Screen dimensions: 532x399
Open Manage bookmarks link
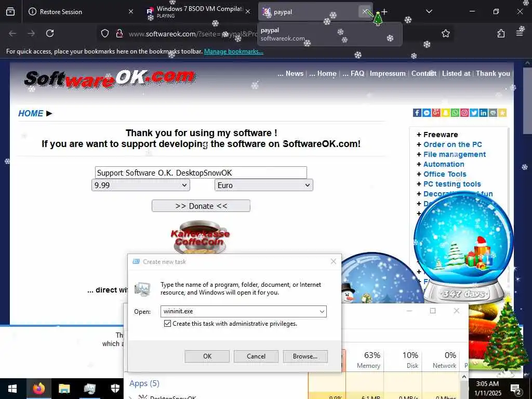[x=233, y=51]
